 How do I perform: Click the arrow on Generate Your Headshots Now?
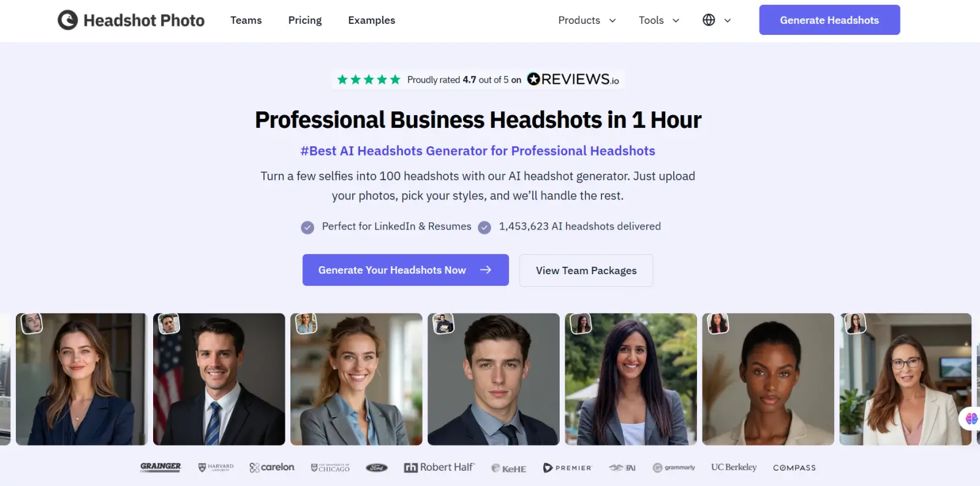pos(486,270)
